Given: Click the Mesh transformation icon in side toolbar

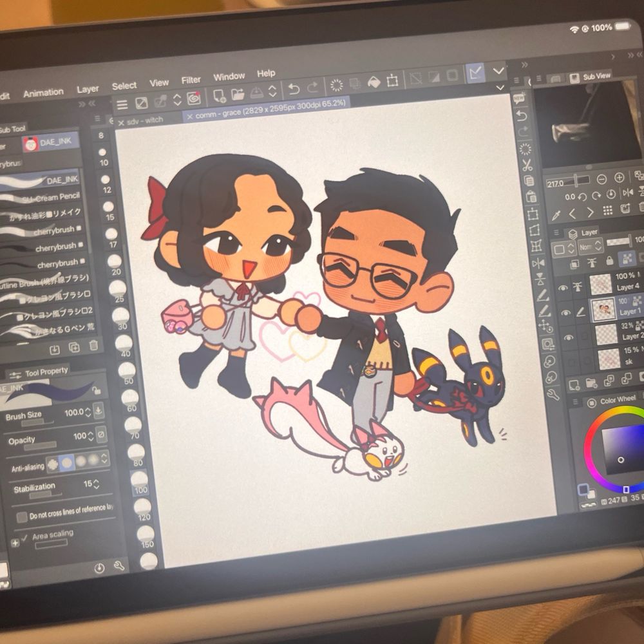Looking at the screenshot, I should click(536, 247).
